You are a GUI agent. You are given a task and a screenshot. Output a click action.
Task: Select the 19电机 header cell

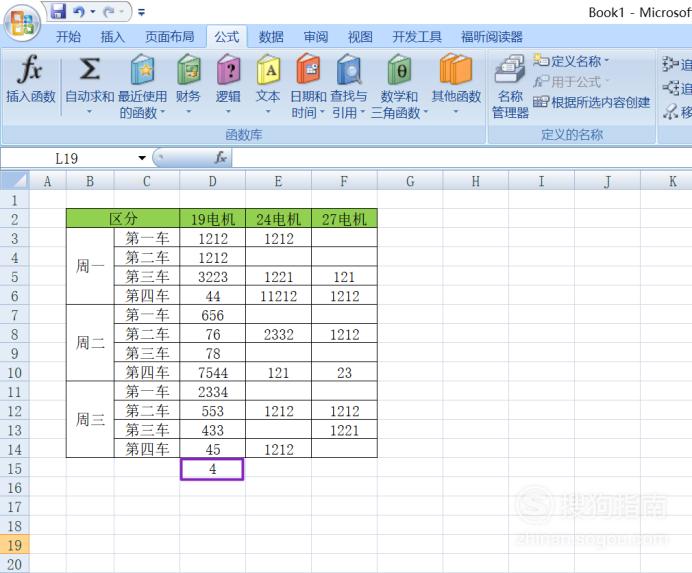point(213,219)
